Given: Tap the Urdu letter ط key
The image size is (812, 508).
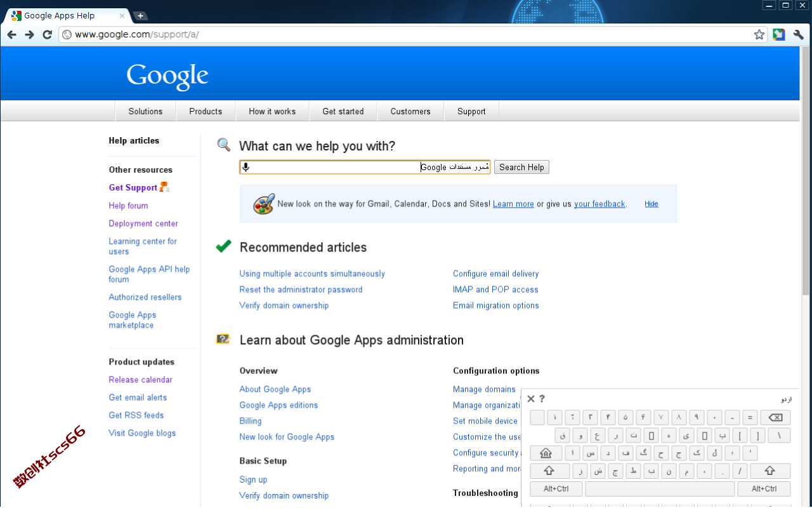Looking at the screenshot, I should pos(633,471).
